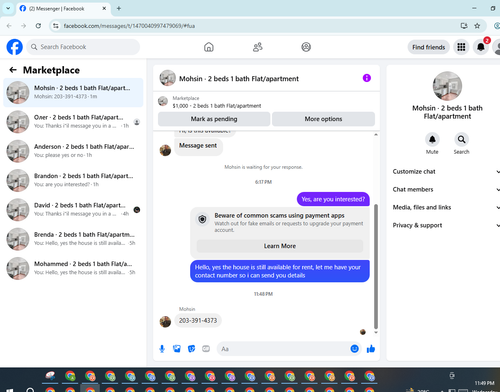
Task: Expand Chat members section
Action: [x=446, y=189]
